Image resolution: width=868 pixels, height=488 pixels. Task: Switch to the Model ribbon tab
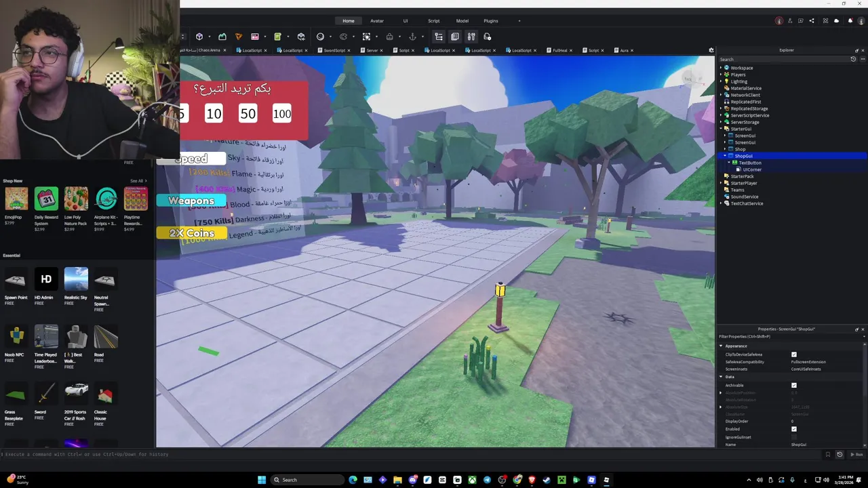point(462,21)
